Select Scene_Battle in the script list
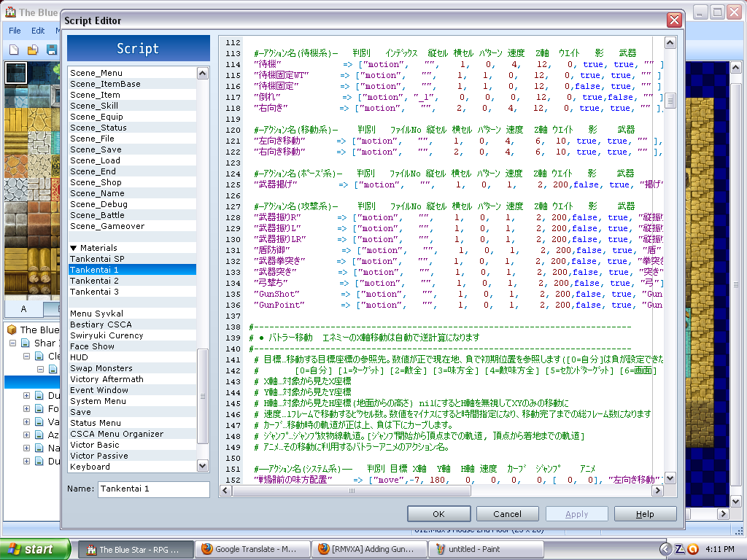 pos(97,215)
